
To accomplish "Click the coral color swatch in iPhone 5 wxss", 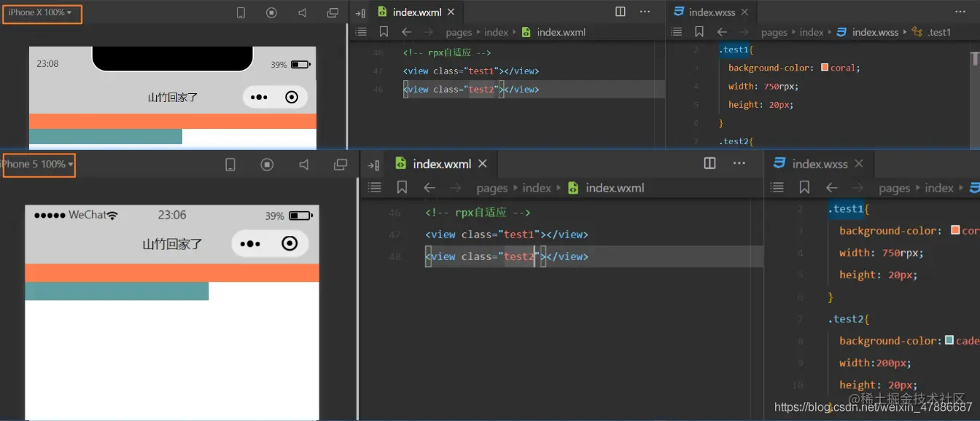I will [955, 230].
